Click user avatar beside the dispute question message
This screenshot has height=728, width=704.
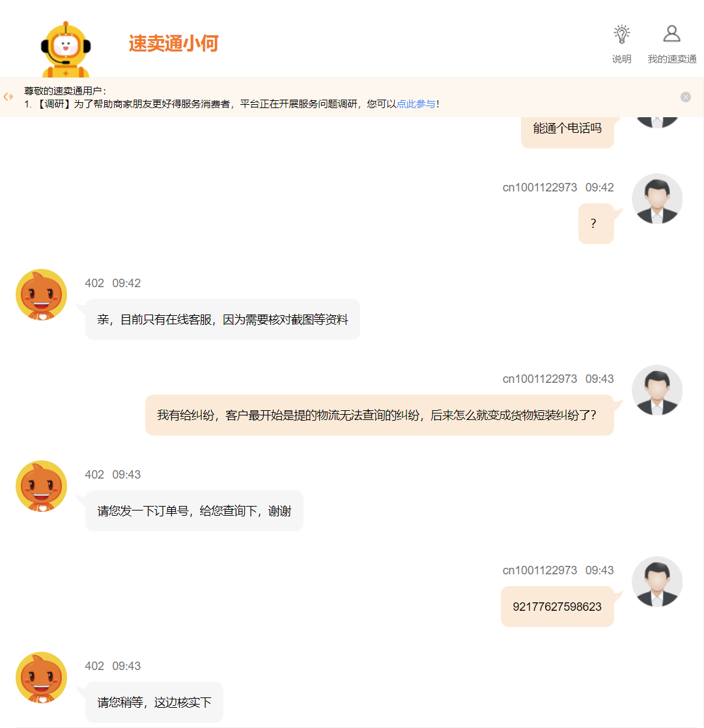(x=656, y=390)
